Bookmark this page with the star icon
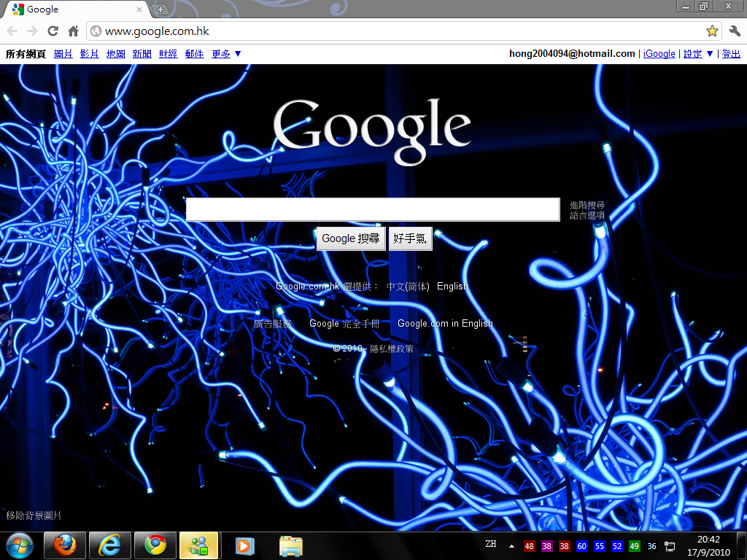Screen dimensions: 747x560 pyautogui.click(x=712, y=31)
